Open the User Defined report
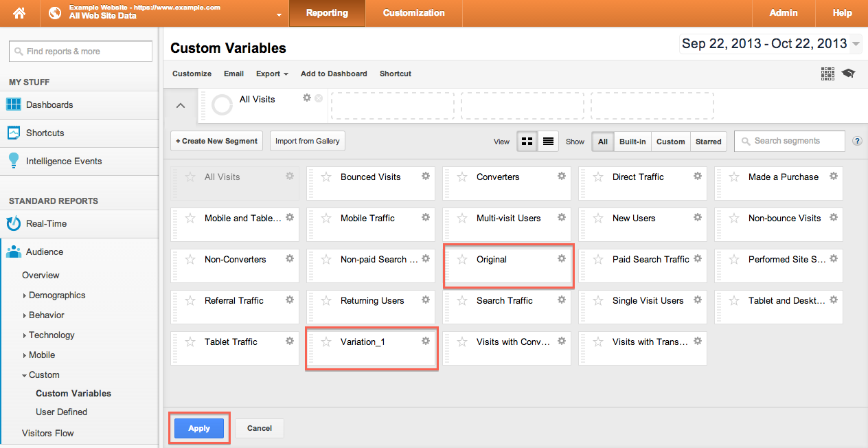Viewport: 868px width, 448px height. (61, 412)
